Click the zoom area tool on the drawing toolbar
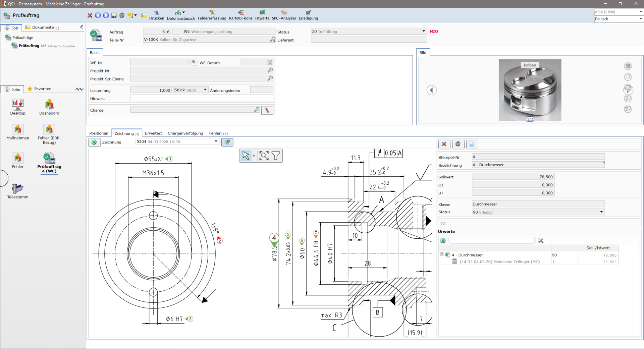Viewport: 644px width, 349px height. 264,156
